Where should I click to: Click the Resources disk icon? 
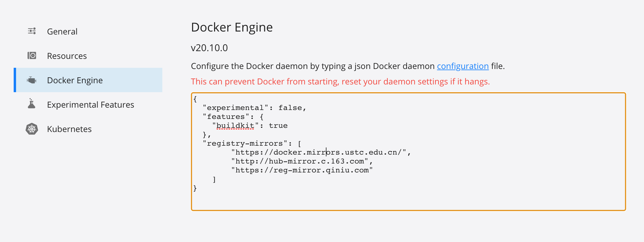[x=32, y=56]
